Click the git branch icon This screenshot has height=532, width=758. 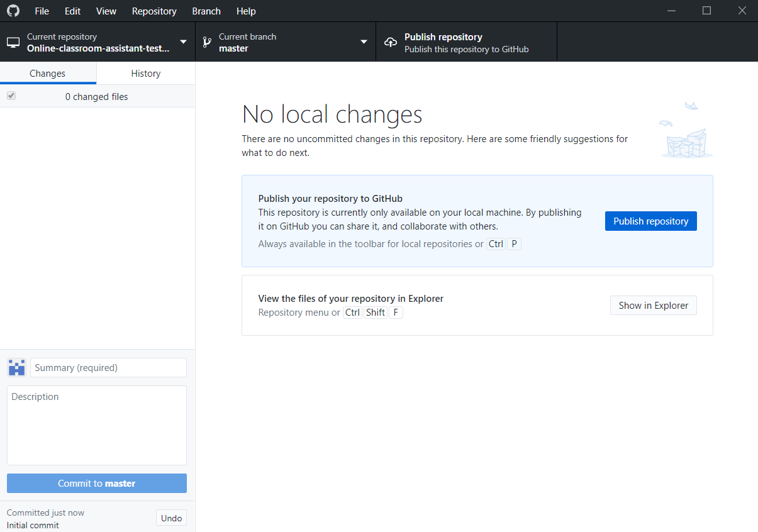pos(207,42)
